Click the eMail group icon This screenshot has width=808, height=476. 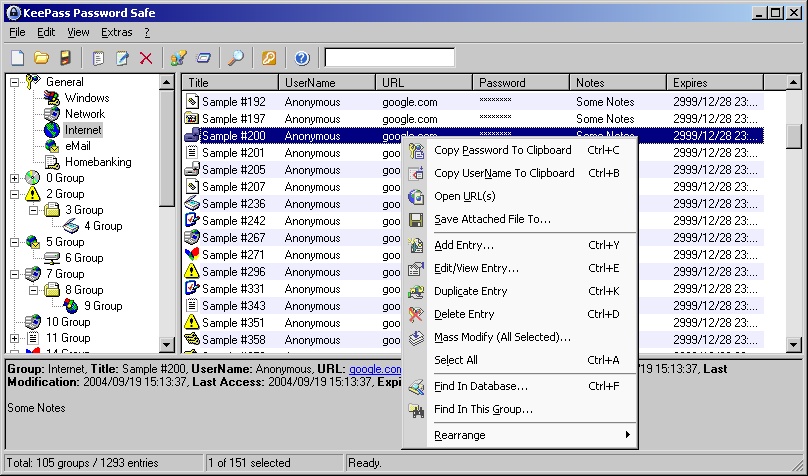coord(52,146)
